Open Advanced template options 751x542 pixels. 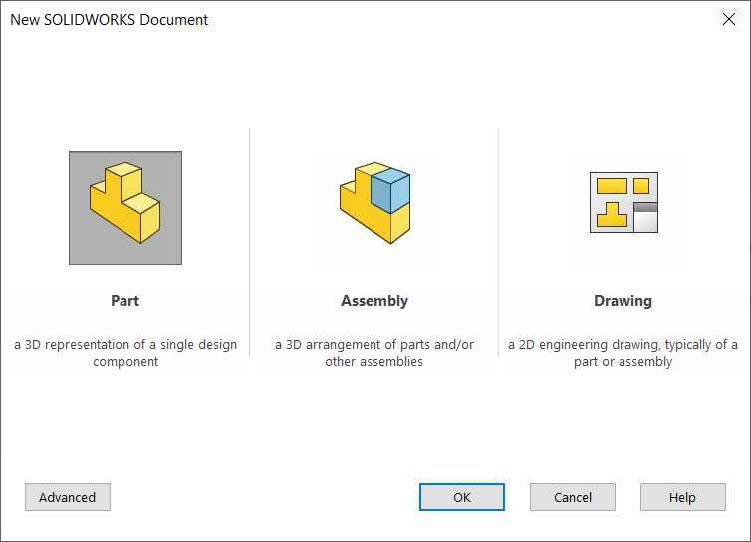coord(68,497)
